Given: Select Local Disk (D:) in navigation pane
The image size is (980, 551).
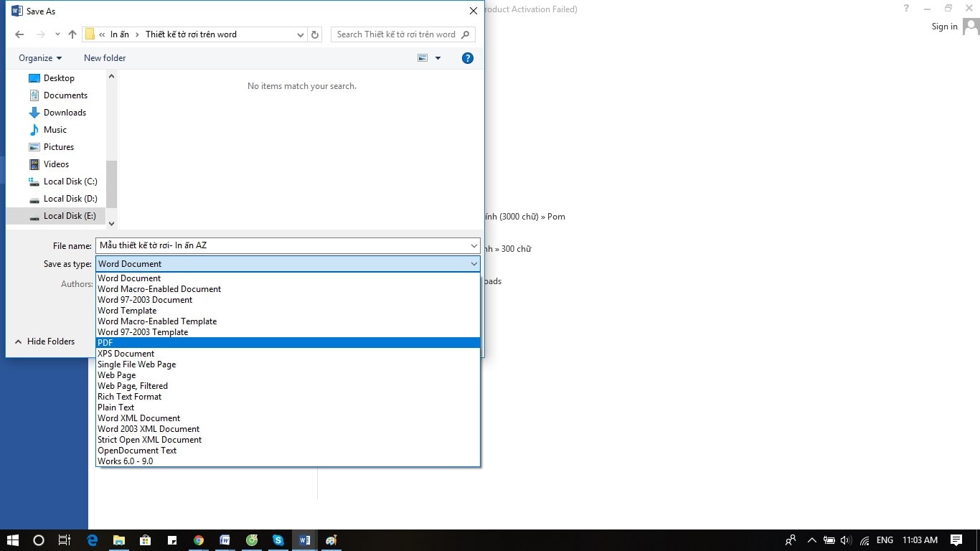Looking at the screenshot, I should coord(70,199).
